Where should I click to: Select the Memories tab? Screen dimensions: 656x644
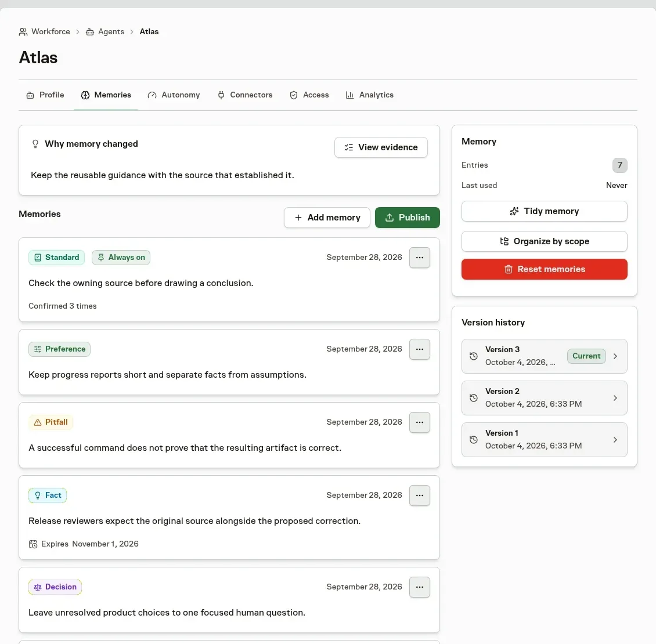click(106, 95)
